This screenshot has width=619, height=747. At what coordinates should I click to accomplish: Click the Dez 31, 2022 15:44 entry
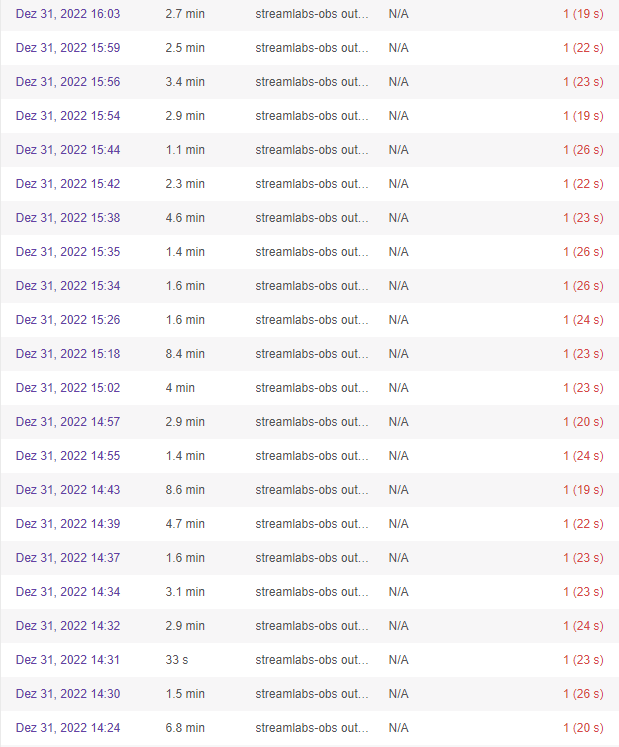click(x=68, y=150)
